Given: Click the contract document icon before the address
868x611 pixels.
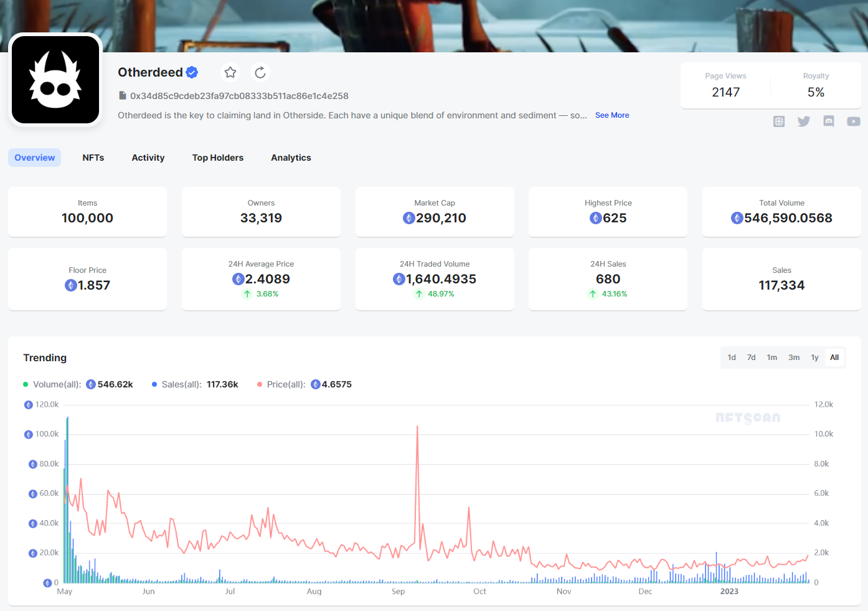Looking at the screenshot, I should pyautogui.click(x=123, y=95).
